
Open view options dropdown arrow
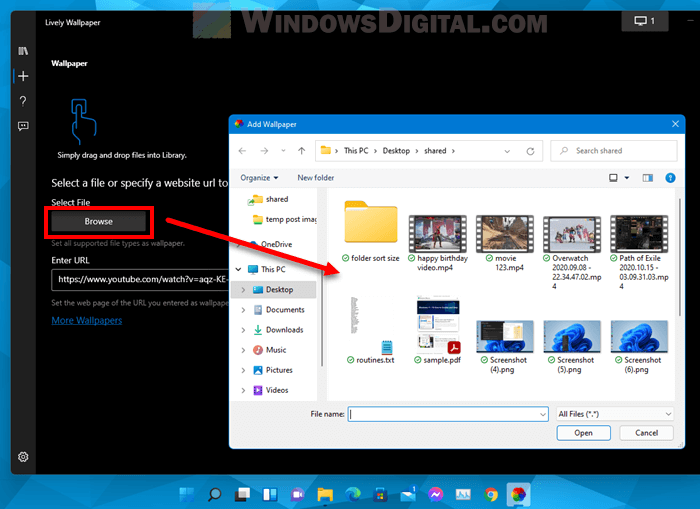pos(627,178)
